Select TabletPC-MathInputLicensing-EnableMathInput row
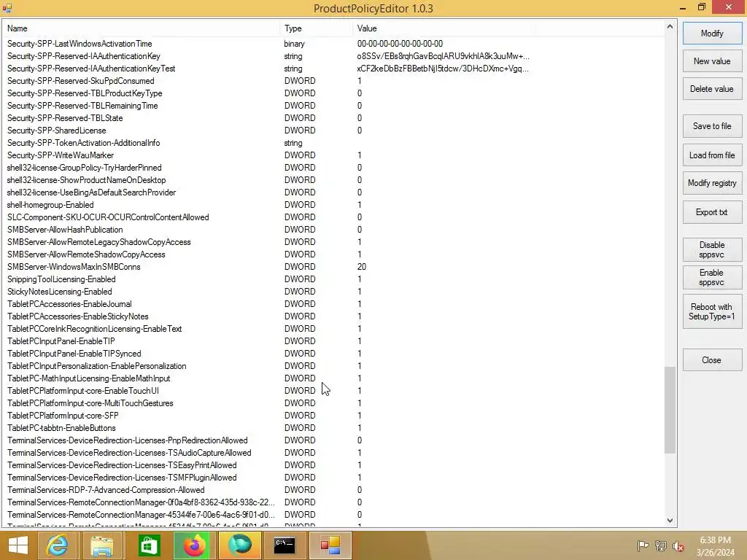747x560 pixels. pos(333,378)
